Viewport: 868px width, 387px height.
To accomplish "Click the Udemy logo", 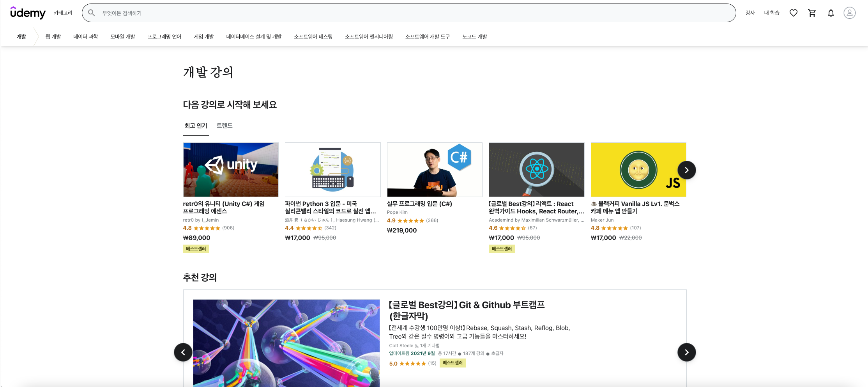I will (28, 13).
